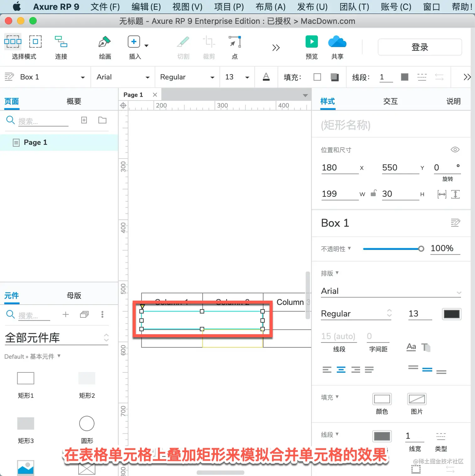Select Page 1 in the pages tree
475x476 pixels.
pos(59,143)
